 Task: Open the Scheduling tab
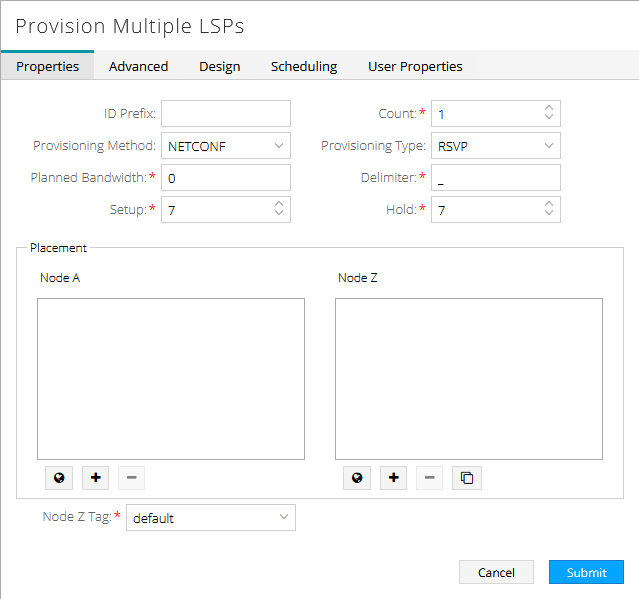(304, 66)
